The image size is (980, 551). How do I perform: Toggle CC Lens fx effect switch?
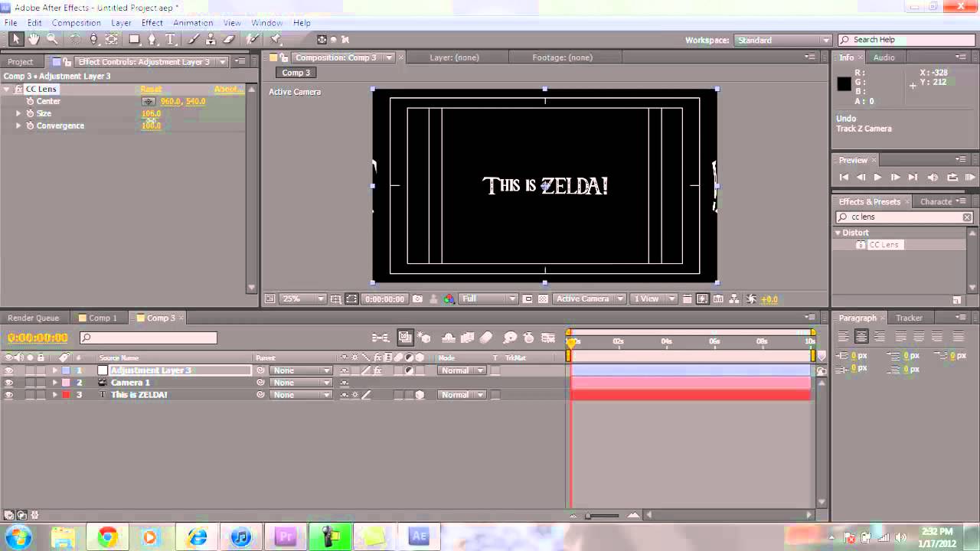377,370
